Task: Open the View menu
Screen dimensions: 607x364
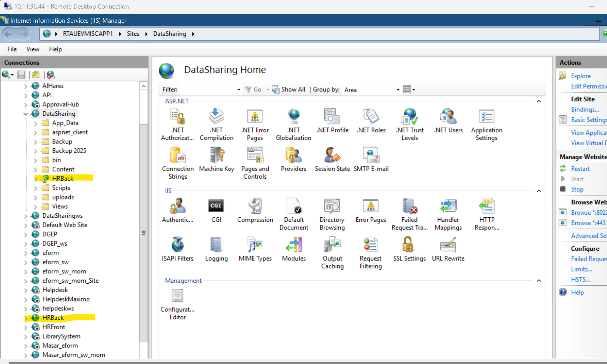Action: click(33, 49)
